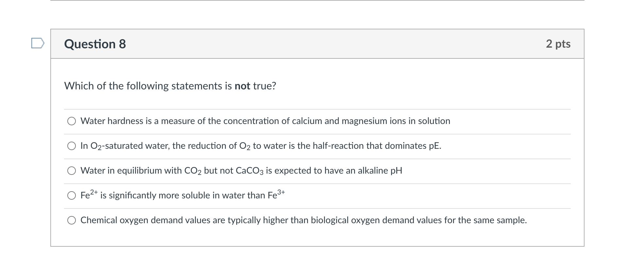Screen dimensions: 644x263
Task: Pick the CO2 equilibrium alkaline pH radio
Action: click(72, 171)
